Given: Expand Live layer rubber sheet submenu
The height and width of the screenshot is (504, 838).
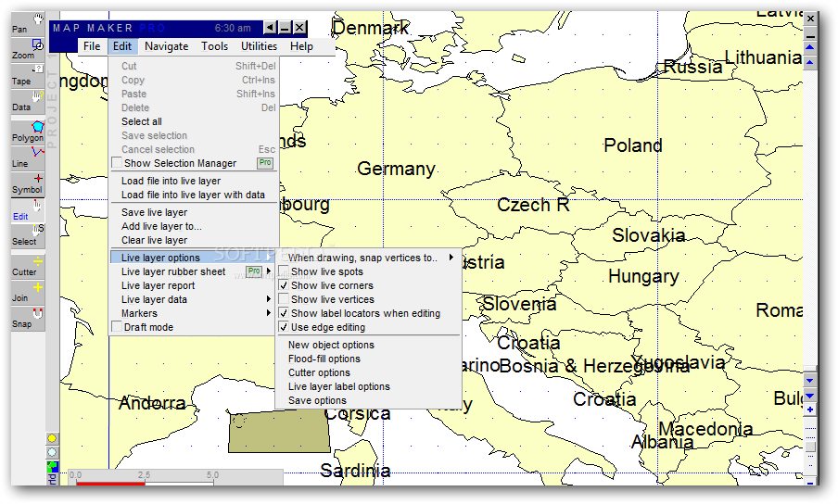Looking at the screenshot, I should 193,271.
